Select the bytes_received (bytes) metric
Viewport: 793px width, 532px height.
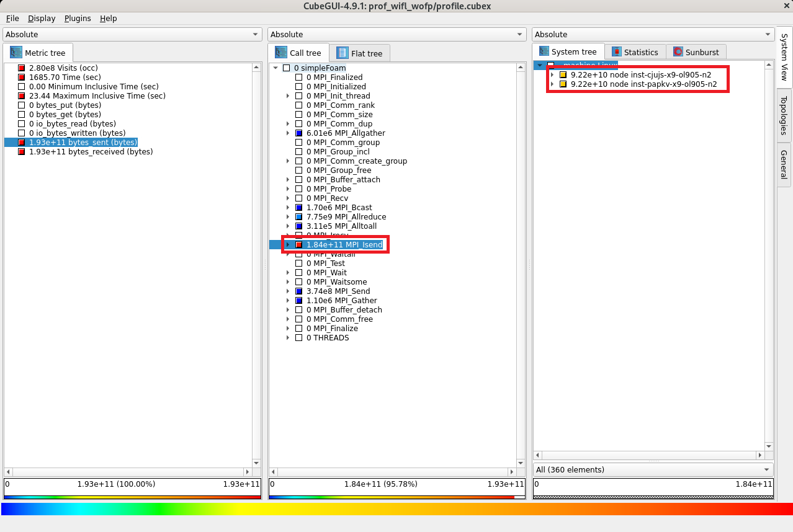click(91, 152)
